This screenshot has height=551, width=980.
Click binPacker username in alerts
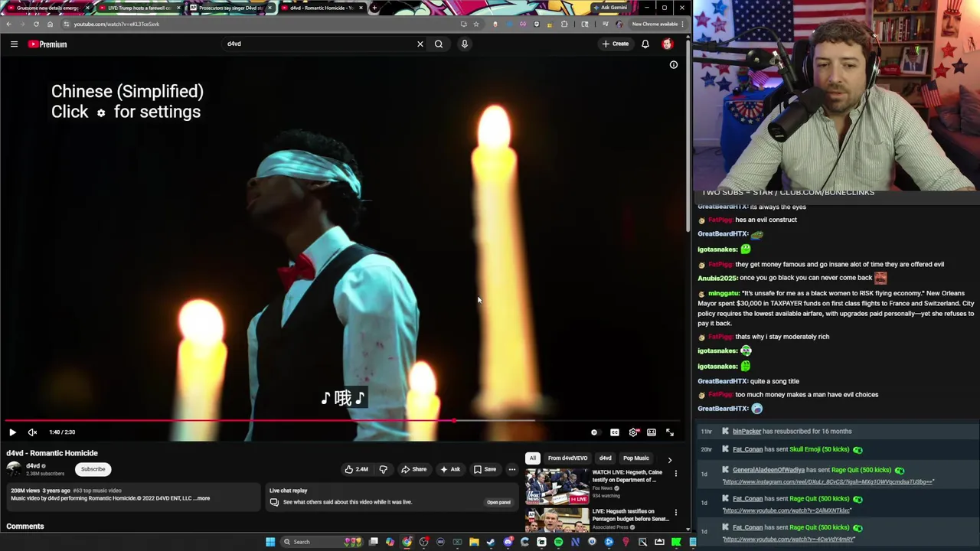[x=746, y=432]
